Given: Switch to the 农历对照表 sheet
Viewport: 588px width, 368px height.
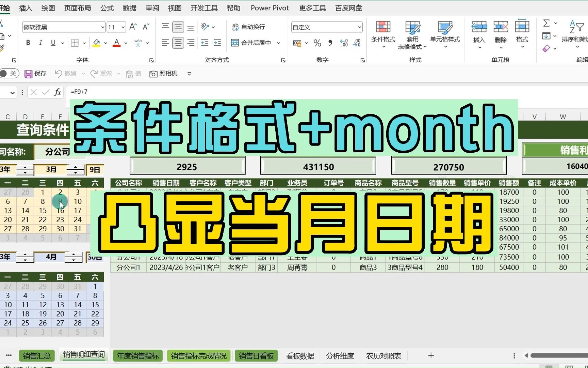Looking at the screenshot, I should [x=383, y=356].
